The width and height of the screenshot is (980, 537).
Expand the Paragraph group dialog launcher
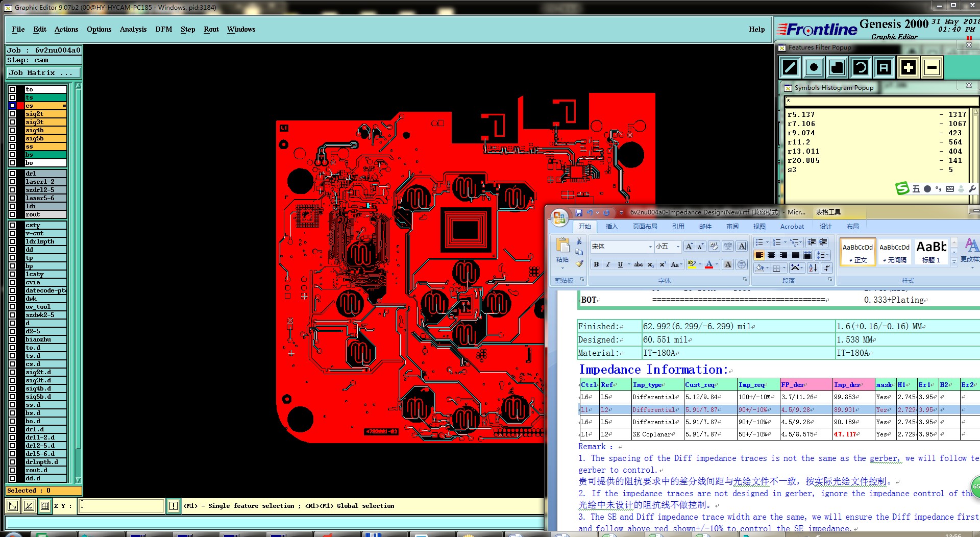pyautogui.click(x=830, y=280)
